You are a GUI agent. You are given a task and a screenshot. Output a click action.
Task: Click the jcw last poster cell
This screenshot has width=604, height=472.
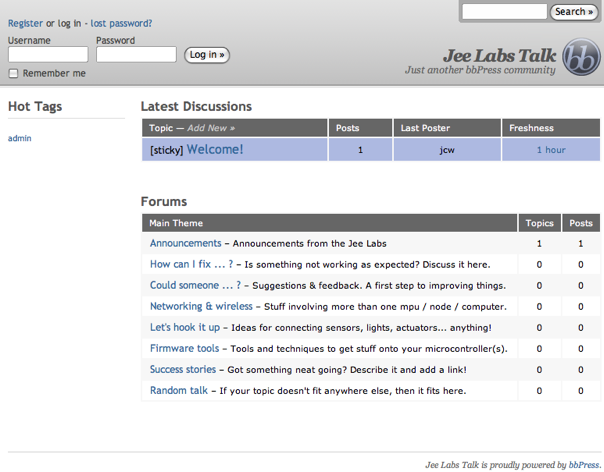pyautogui.click(x=447, y=150)
